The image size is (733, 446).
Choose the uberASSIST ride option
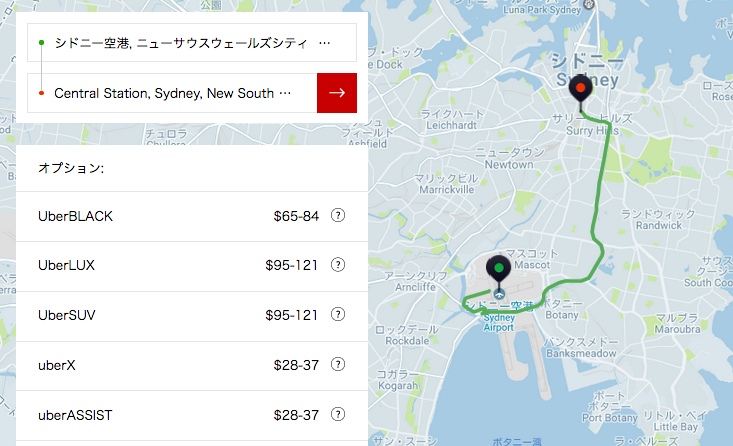(x=192, y=415)
